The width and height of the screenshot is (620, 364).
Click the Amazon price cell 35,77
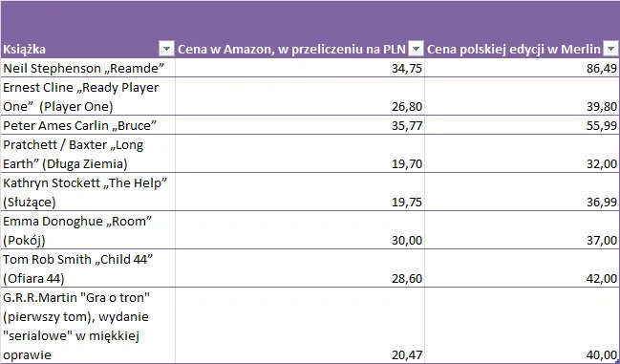[x=300, y=125]
